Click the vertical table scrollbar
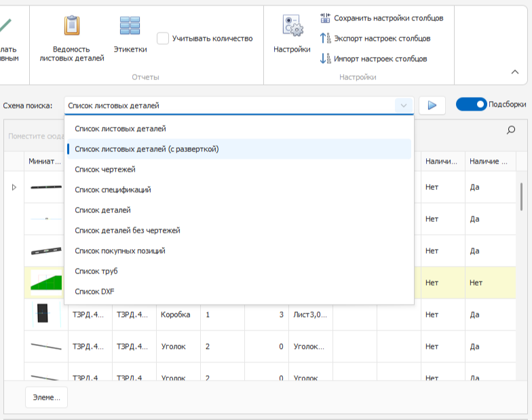Image resolution: width=532 pixels, height=420 pixels. tap(521, 197)
